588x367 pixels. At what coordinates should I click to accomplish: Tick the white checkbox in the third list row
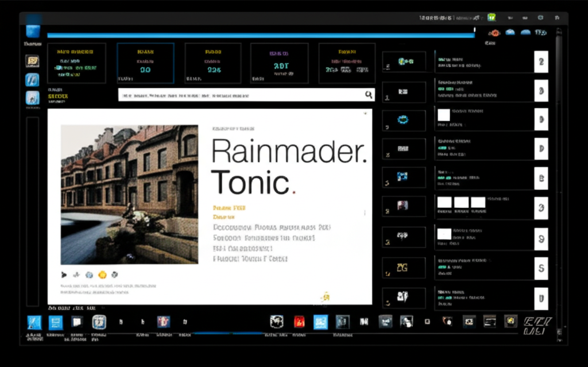(444, 115)
